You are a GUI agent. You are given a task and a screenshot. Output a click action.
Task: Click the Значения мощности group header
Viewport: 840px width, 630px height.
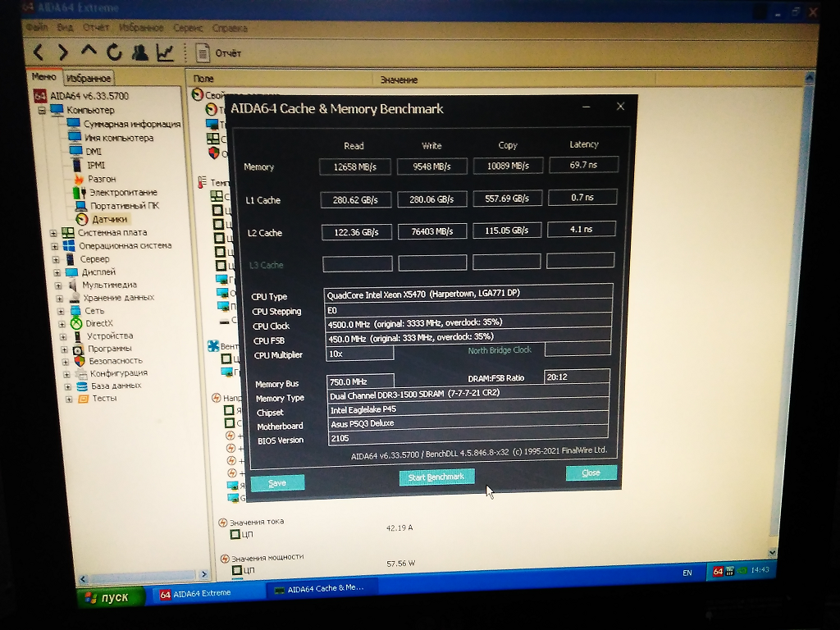point(267,558)
